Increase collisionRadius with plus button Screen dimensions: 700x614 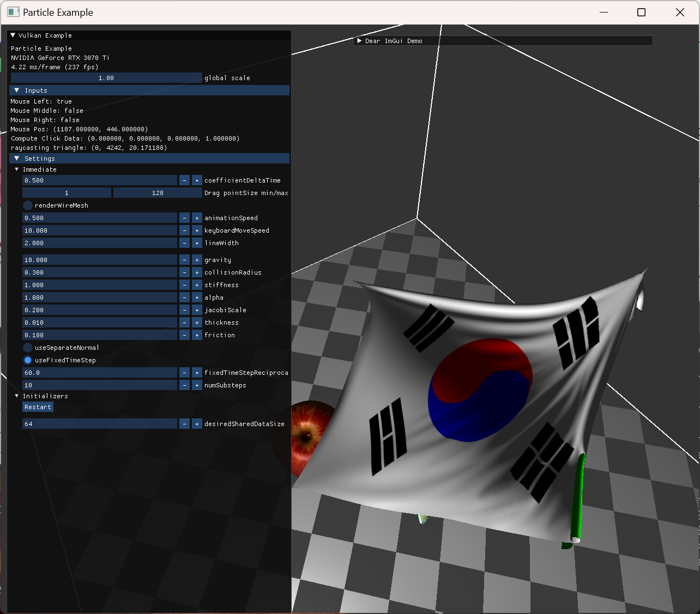tap(197, 272)
